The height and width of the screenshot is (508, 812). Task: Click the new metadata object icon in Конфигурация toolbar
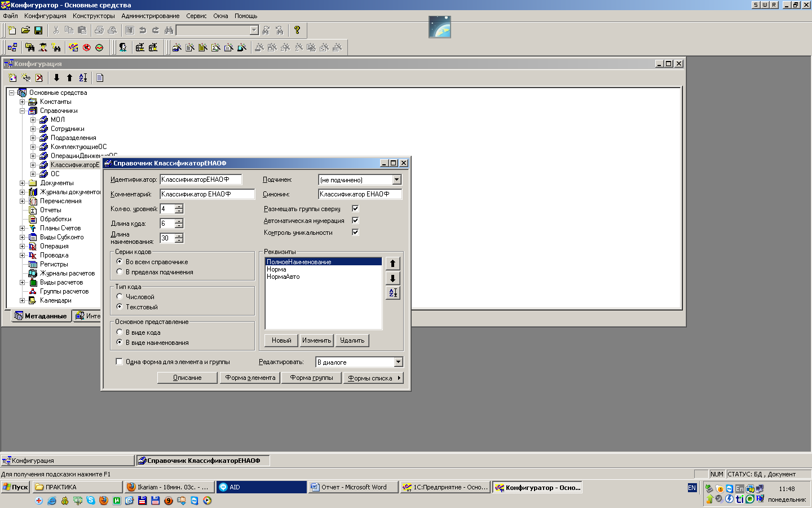point(13,78)
